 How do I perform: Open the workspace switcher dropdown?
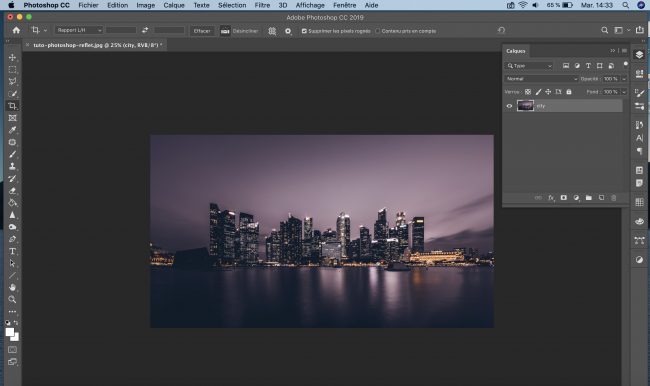(x=621, y=30)
